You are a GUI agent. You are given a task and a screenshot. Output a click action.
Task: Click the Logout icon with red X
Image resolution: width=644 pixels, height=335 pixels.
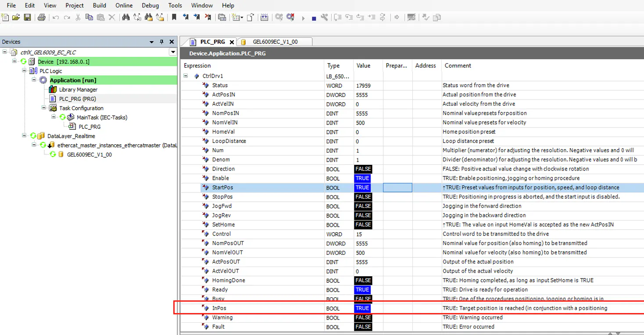pyautogui.click(x=290, y=18)
